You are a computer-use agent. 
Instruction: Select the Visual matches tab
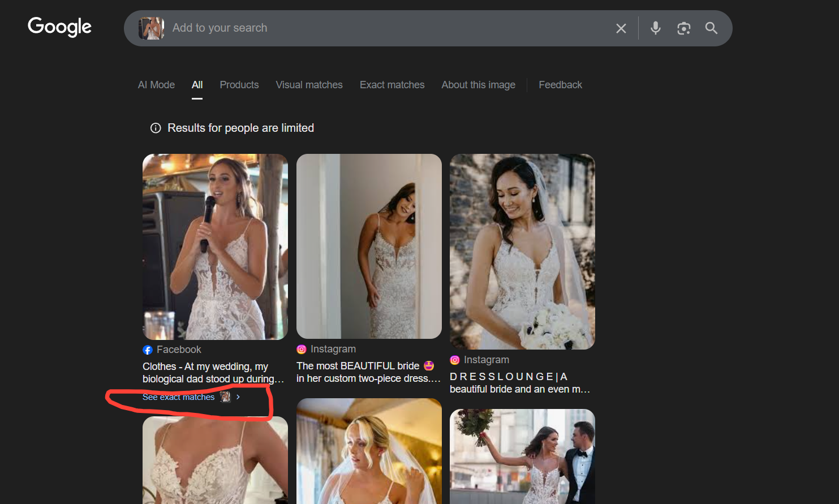pos(309,85)
